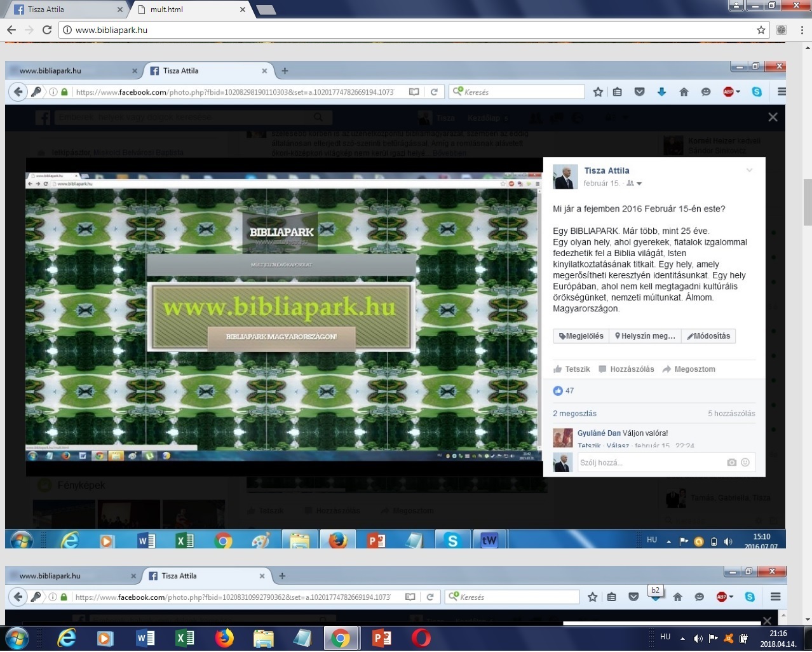Screen dimensions: 812x652
Task: Click Chrome address bar showing www.bibliapark.hu
Action: point(413,30)
